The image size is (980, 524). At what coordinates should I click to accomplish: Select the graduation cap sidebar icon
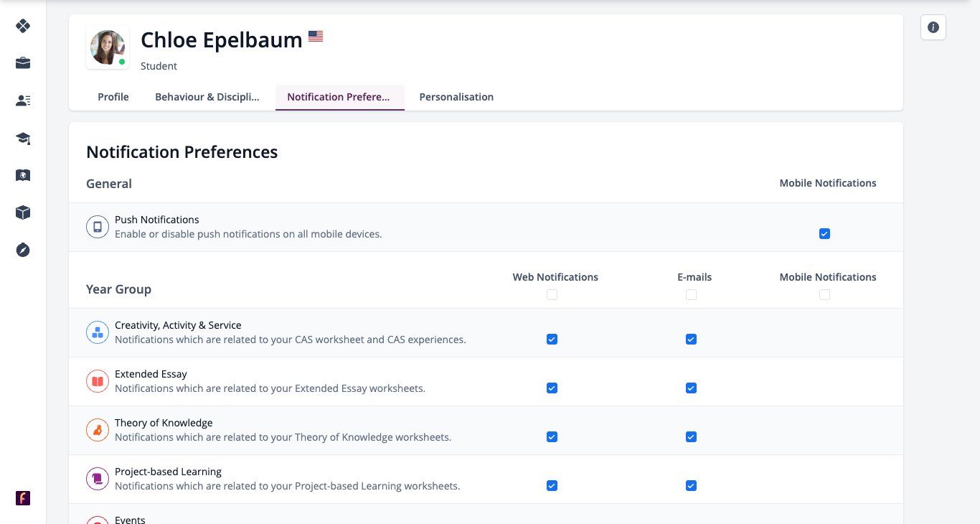point(23,138)
